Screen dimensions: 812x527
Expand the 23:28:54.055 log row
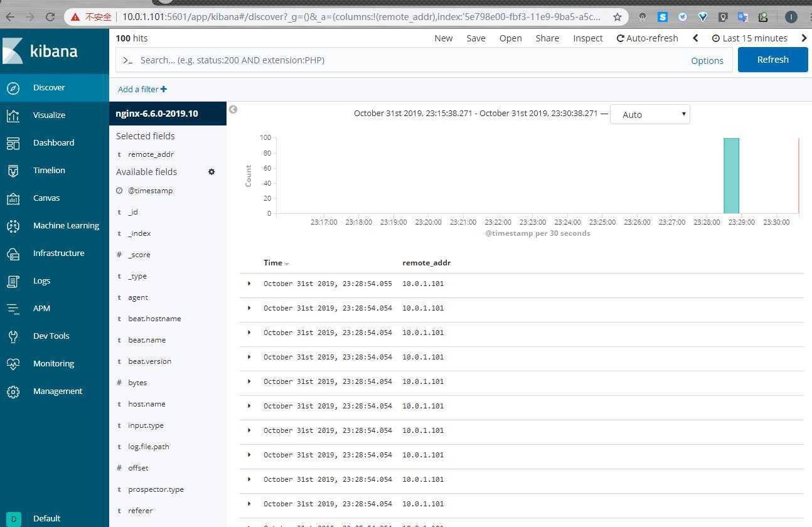coord(249,284)
